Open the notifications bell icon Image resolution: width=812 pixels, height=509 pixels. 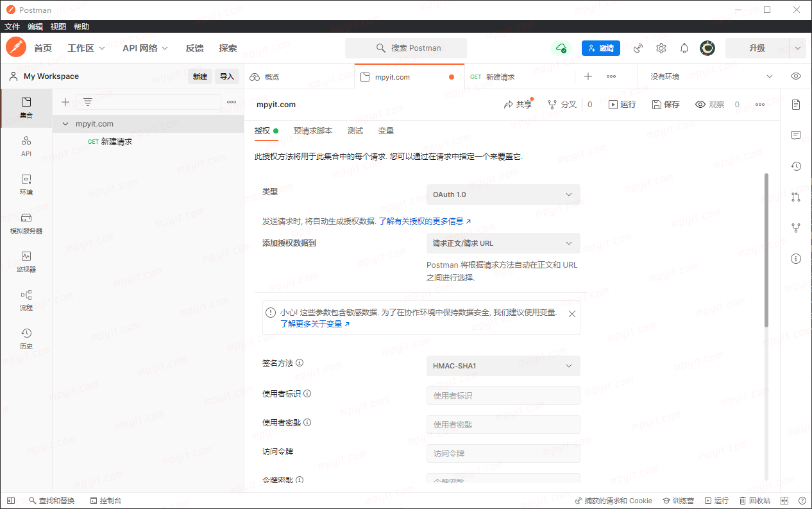[684, 48]
